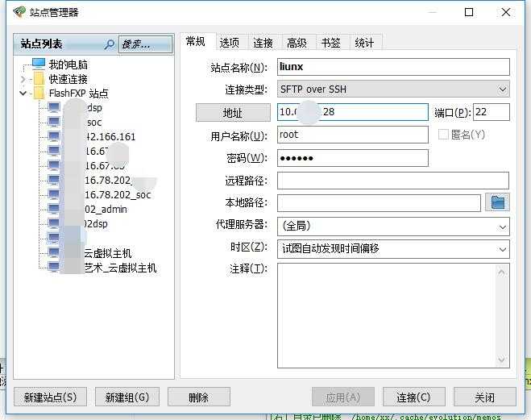Click the 注释 notes text area
The image size is (531, 420).
(387, 316)
